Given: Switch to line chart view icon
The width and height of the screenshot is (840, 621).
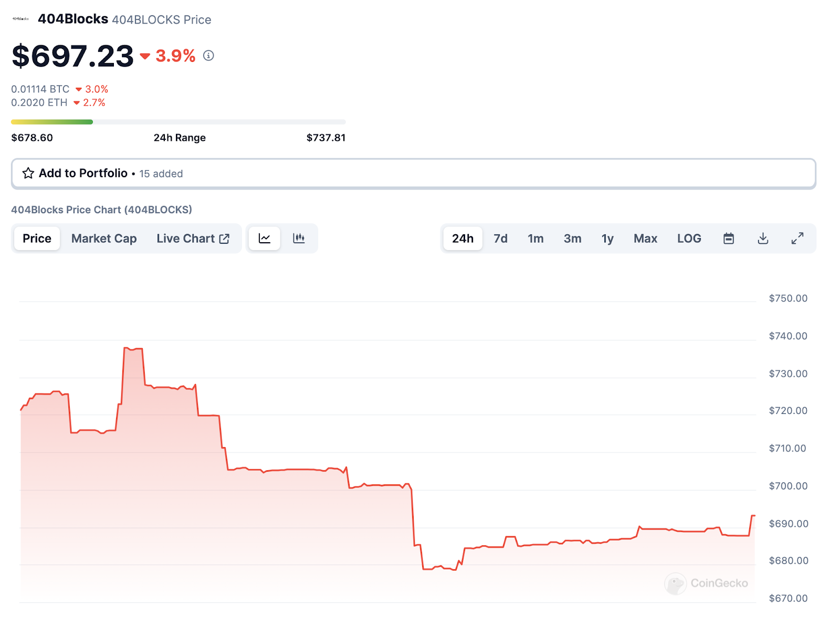Looking at the screenshot, I should [x=265, y=239].
